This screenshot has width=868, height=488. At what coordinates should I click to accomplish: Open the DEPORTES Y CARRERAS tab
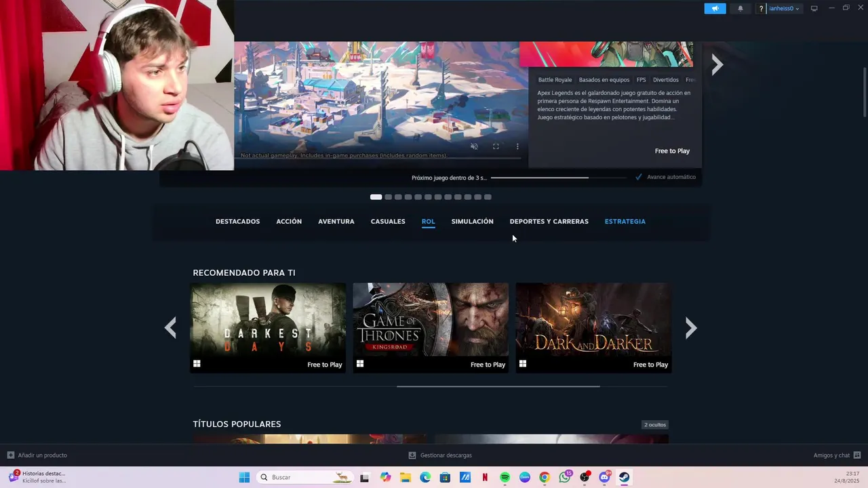549,222
